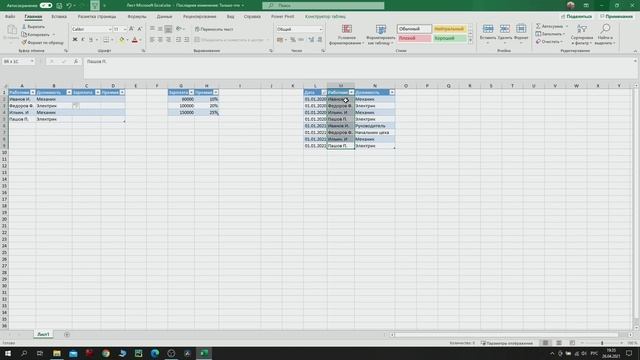Click the Cut (Вырезать) scissors icon

(24, 27)
